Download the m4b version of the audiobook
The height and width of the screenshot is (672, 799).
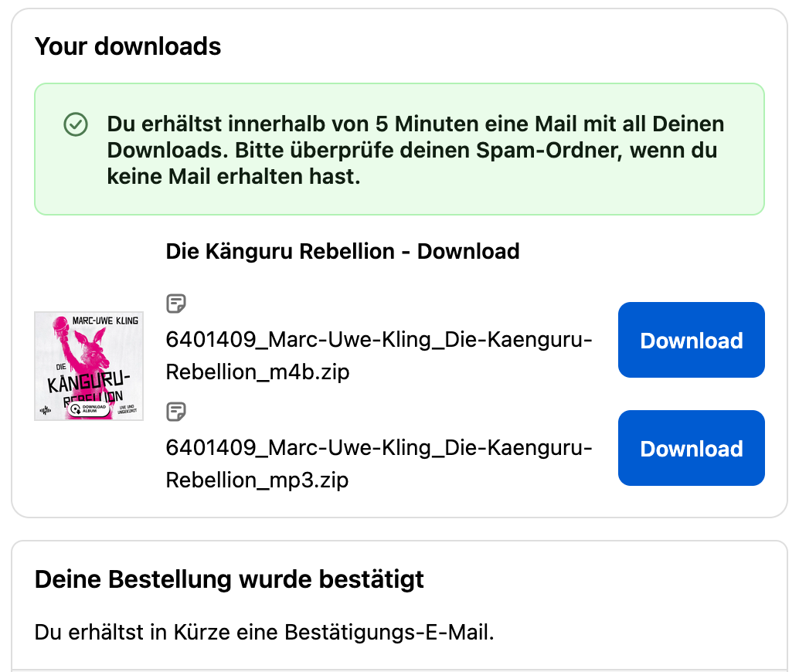tap(691, 340)
